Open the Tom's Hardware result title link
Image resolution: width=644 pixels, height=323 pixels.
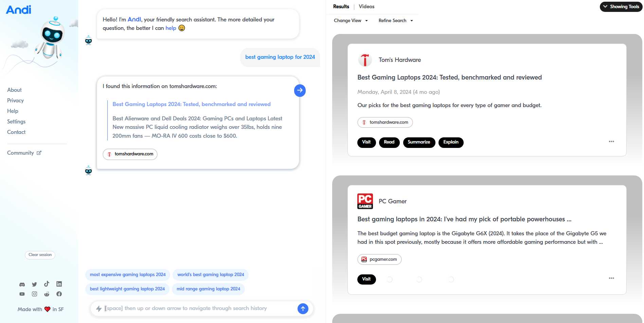pyautogui.click(x=449, y=78)
